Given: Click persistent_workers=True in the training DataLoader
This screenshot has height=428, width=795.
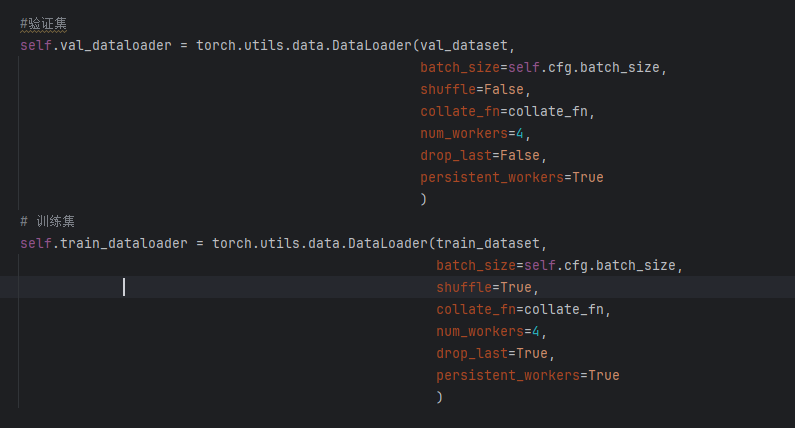Looking at the screenshot, I should (x=528, y=375).
